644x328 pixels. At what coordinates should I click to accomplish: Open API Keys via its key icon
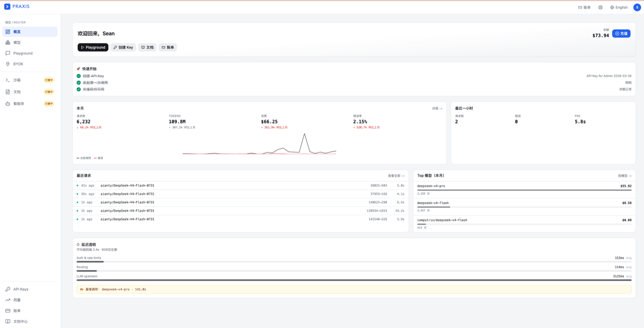8,289
